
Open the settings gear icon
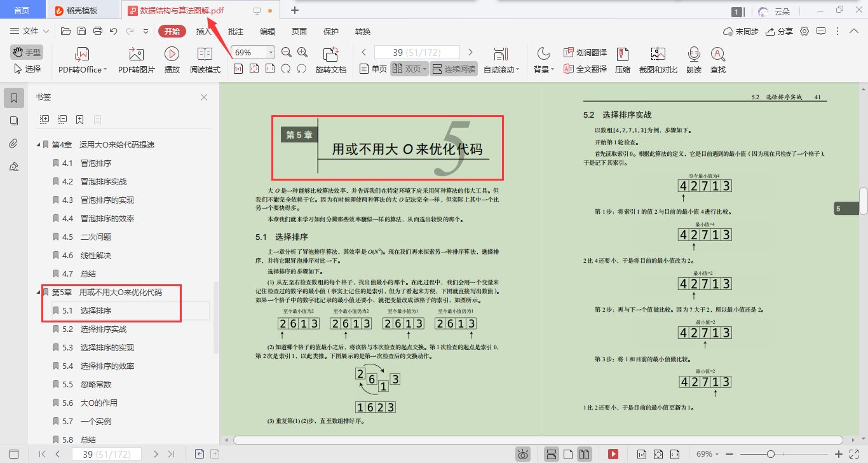tap(804, 31)
